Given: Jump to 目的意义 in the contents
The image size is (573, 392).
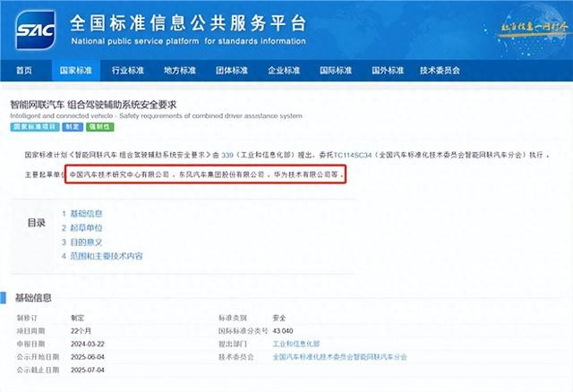Looking at the screenshot, I should tap(86, 243).
